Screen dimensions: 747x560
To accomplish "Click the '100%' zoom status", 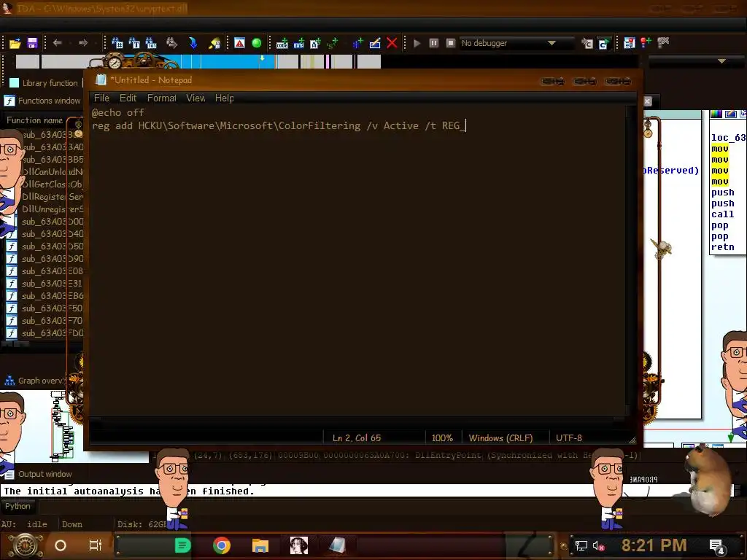I will 442,438.
